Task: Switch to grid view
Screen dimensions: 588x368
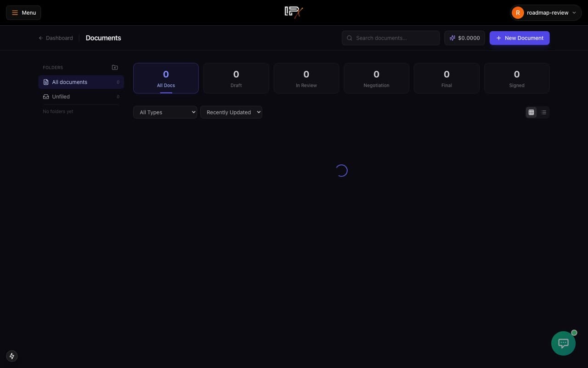Action: pyautogui.click(x=531, y=112)
